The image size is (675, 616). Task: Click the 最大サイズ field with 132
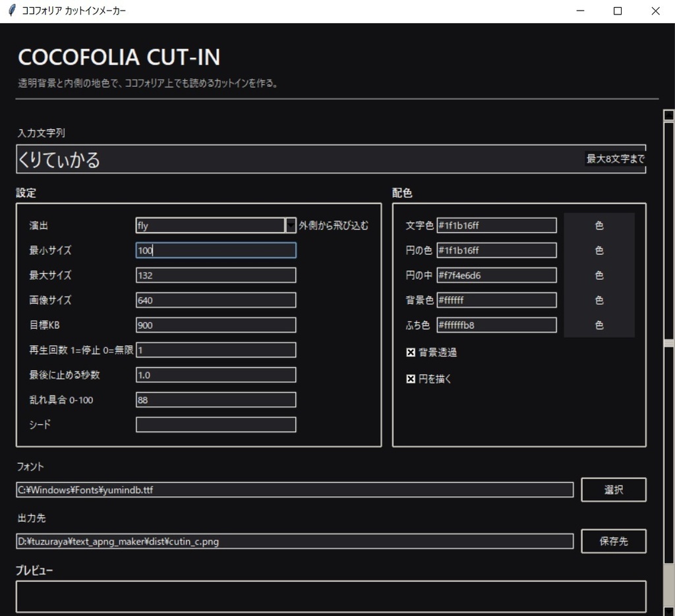pyautogui.click(x=216, y=275)
